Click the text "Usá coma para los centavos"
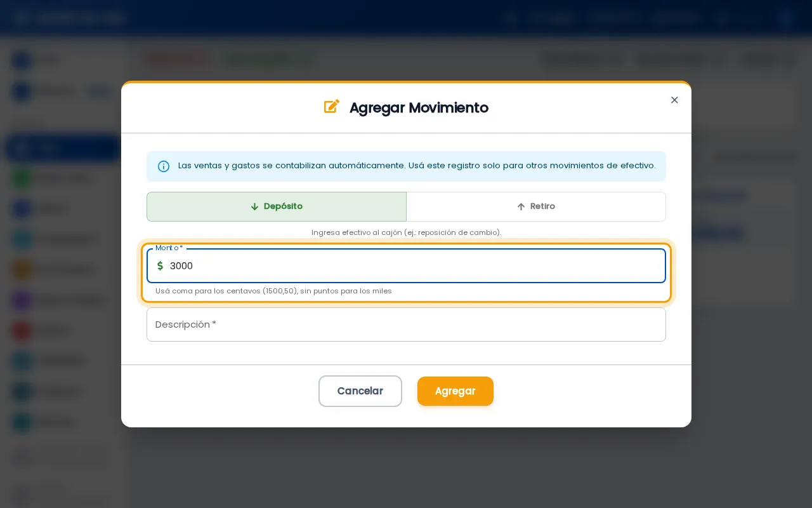This screenshot has height=508, width=812. (x=208, y=291)
